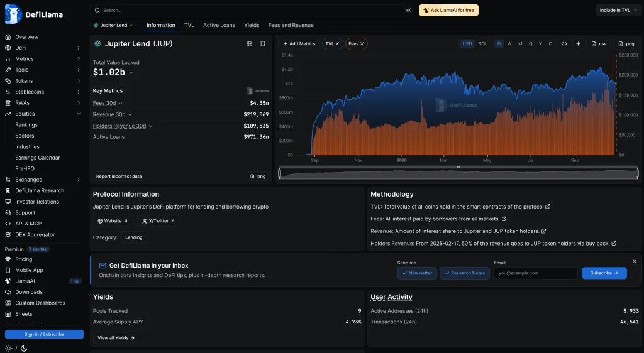Open the Include in TVL dropdown

pos(618,10)
